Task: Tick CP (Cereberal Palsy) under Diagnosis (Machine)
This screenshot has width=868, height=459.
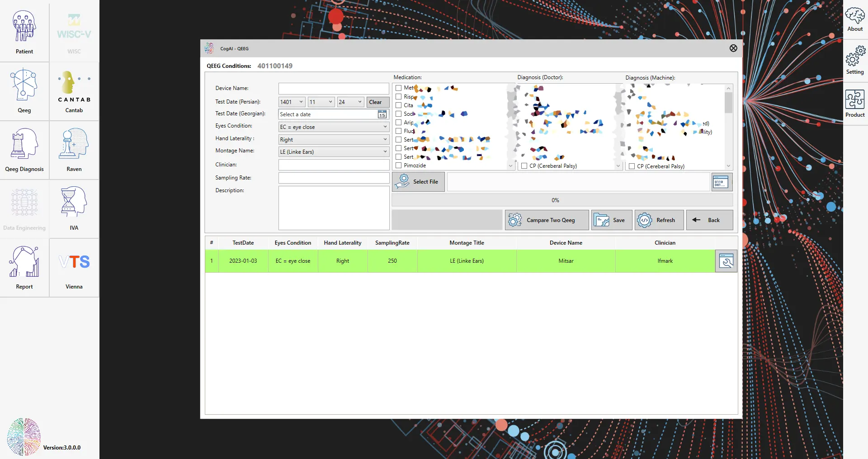Action: point(632,166)
